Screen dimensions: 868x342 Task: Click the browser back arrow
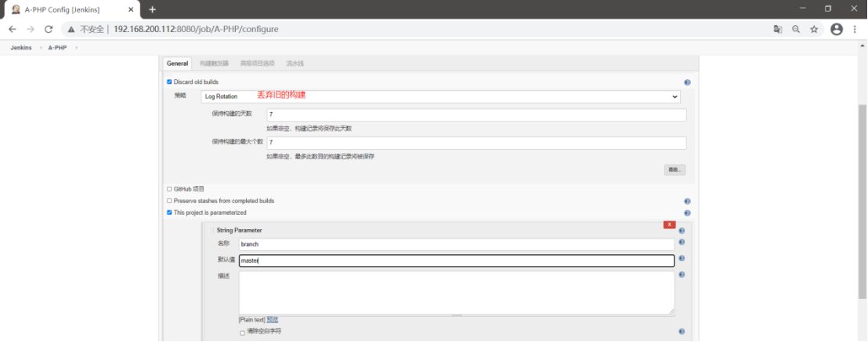(x=13, y=29)
